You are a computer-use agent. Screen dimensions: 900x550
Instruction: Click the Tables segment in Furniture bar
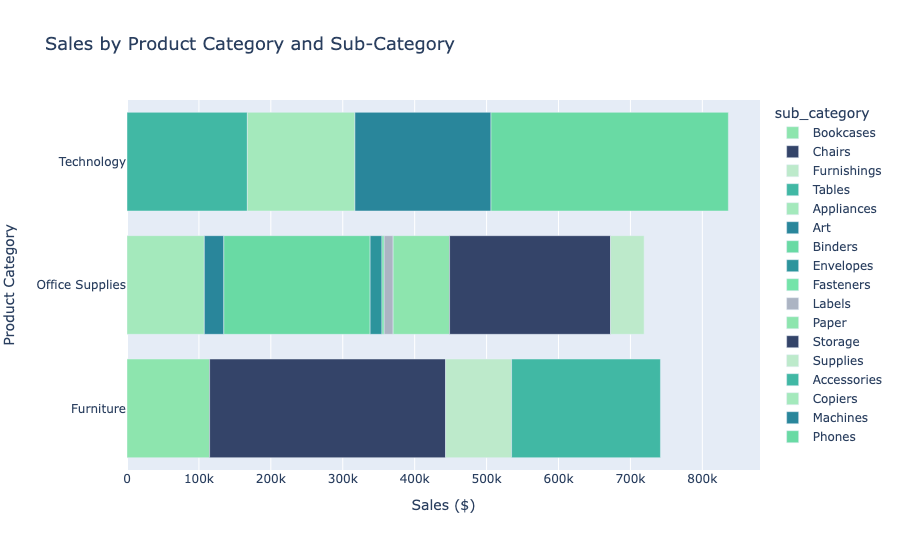pos(586,408)
